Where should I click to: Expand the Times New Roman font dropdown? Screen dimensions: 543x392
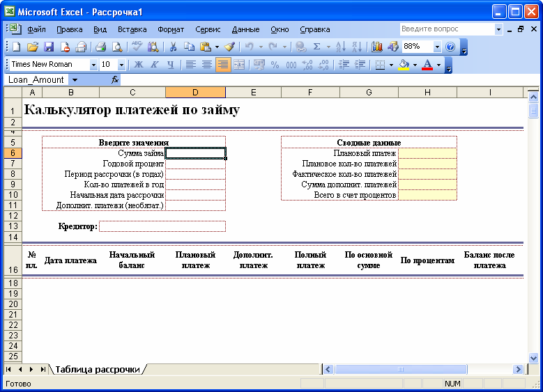(x=93, y=65)
